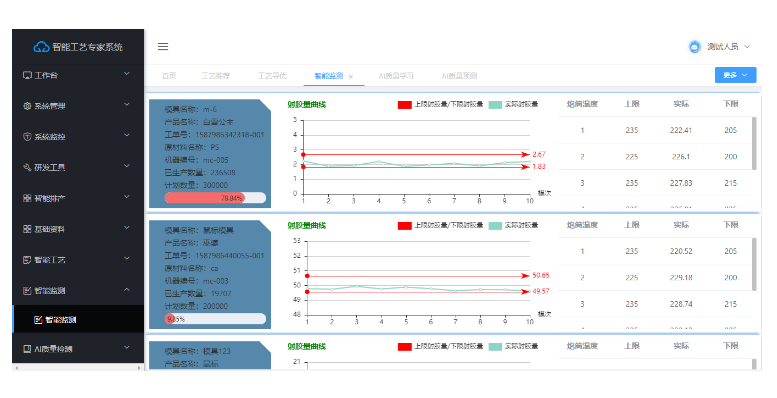Image resolution: width=777 pixels, height=398 pixels.
Task: Switch to the AI质量学习 tab
Action: tap(395, 76)
